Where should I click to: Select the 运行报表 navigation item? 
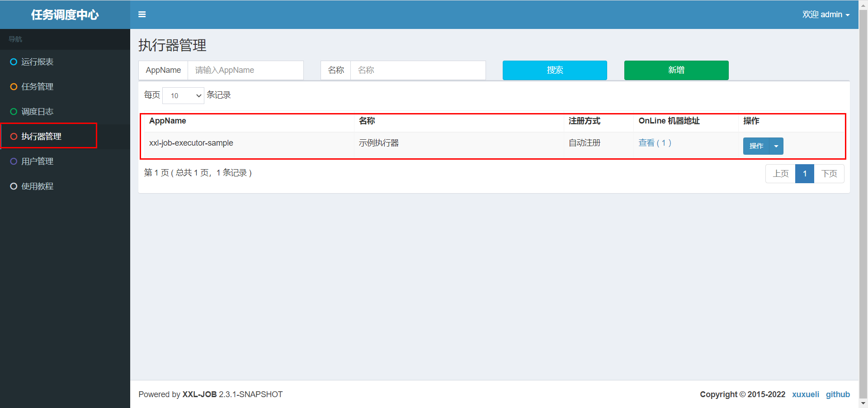[x=38, y=62]
